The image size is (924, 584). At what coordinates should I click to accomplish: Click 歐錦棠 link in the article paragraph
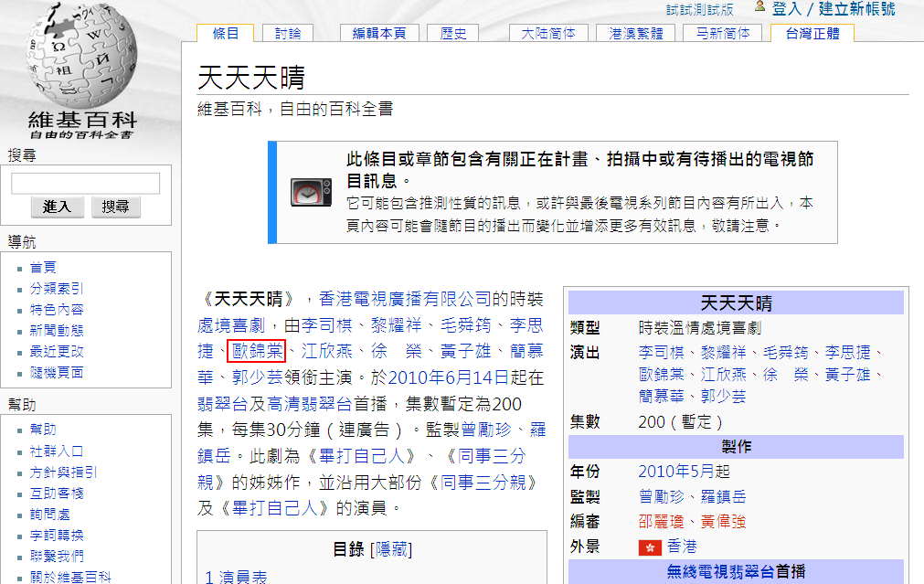click(x=257, y=351)
